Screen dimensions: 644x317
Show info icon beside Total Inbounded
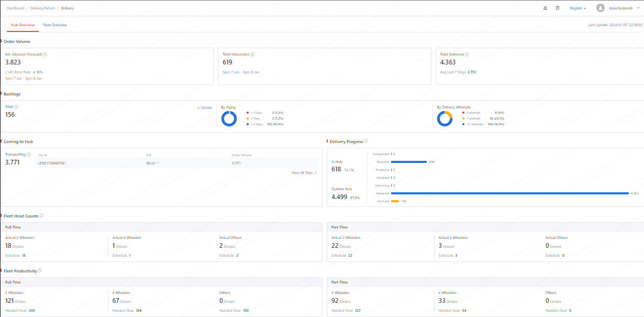252,54
